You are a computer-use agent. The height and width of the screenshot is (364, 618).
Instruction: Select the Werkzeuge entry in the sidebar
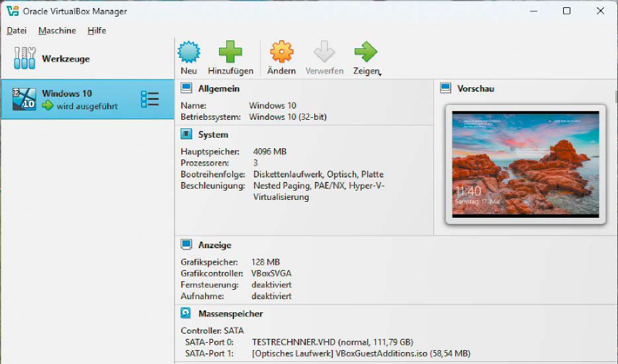[87, 58]
